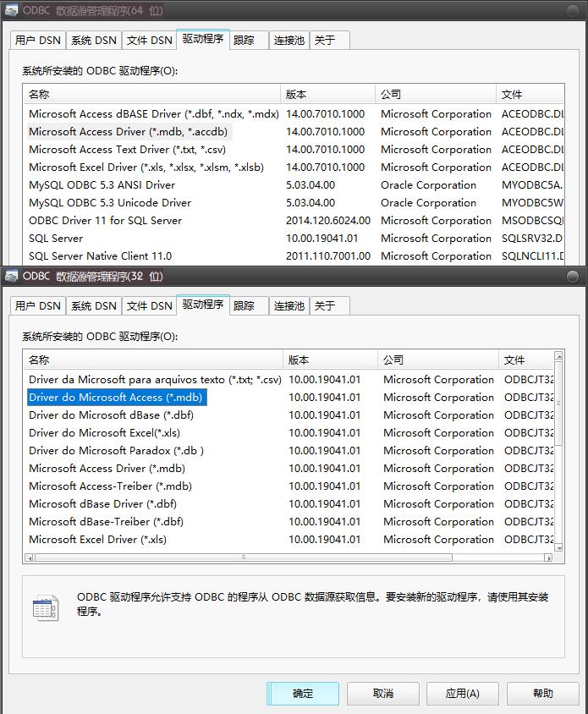Viewport: 588px width, 714px height.
Task: Select Microsoft Access Text Driver (*.txt, *.csv)
Action: 294,150
